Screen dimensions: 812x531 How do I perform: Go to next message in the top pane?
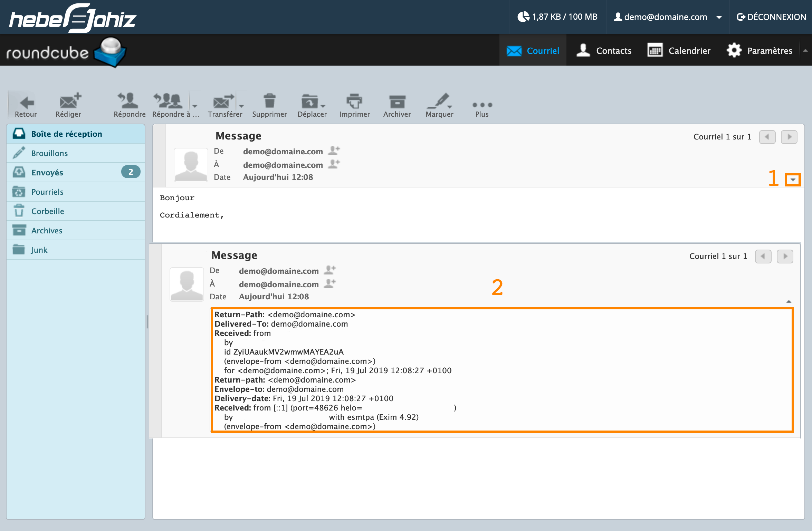click(789, 137)
